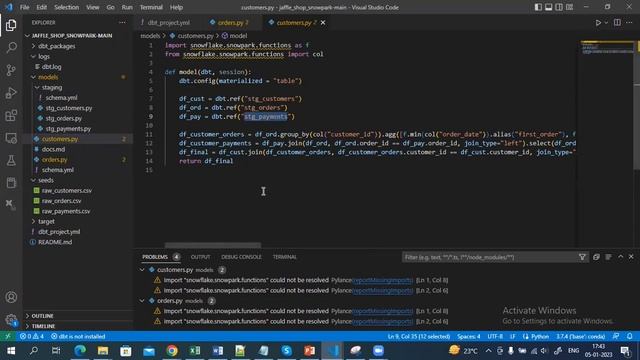Click the editor minimap
640x360 pixels.
click(x=607, y=47)
